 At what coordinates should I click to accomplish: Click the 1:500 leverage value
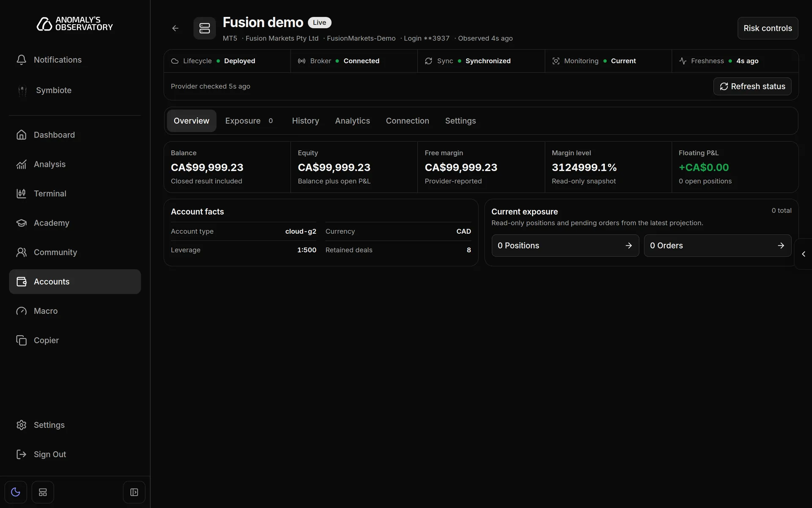(307, 250)
